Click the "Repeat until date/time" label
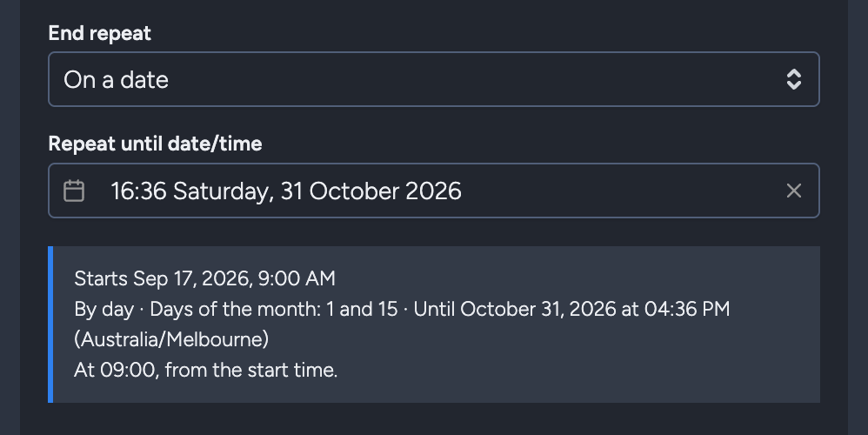 [x=155, y=144]
